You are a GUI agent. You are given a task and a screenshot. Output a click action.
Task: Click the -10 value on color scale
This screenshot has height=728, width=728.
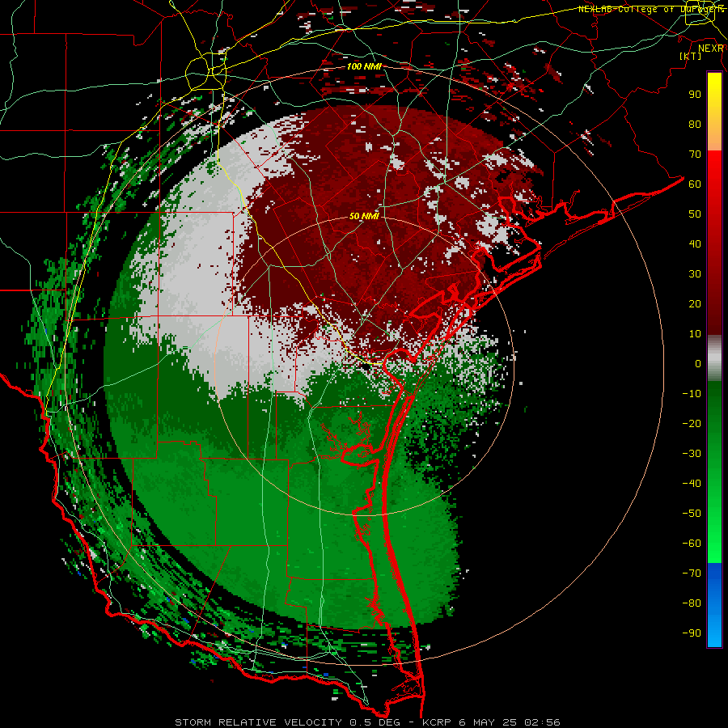(692, 394)
